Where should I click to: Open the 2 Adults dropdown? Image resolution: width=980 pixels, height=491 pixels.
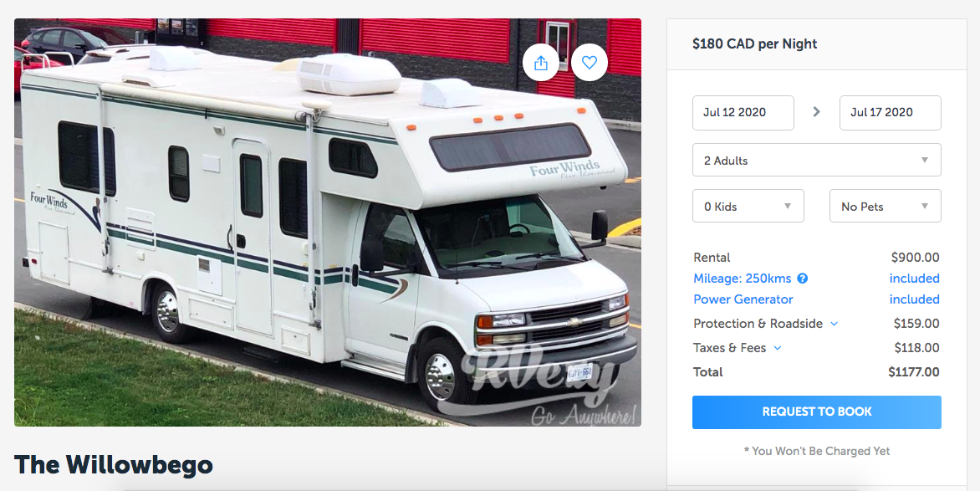tap(816, 160)
